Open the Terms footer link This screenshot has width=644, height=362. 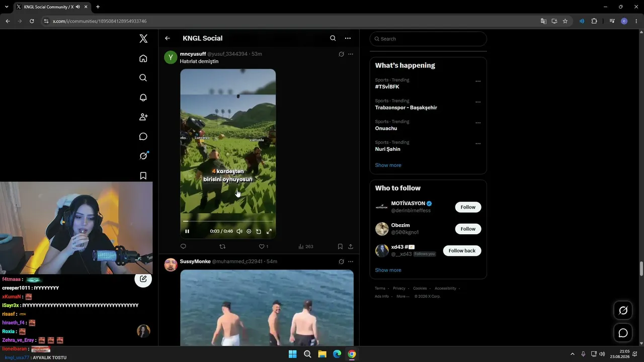click(x=380, y=288)
